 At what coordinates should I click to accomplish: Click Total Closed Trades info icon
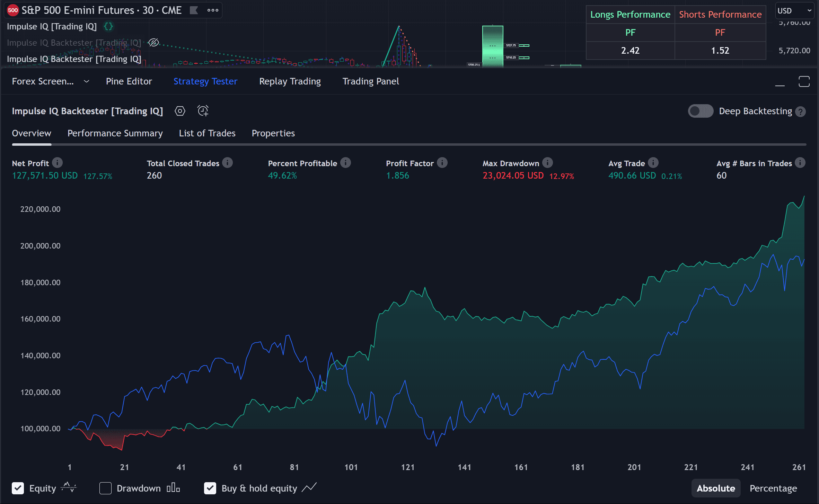coord(228,163)
